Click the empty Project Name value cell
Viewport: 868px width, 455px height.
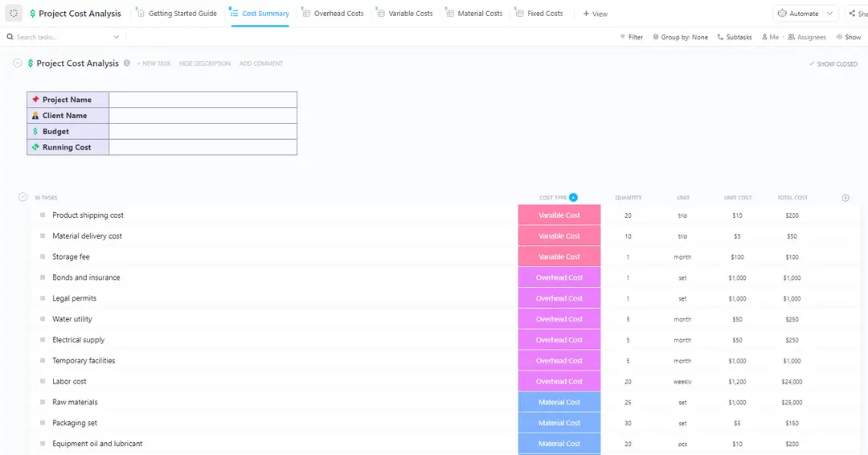pyautogui.click(x=203, y=100)
